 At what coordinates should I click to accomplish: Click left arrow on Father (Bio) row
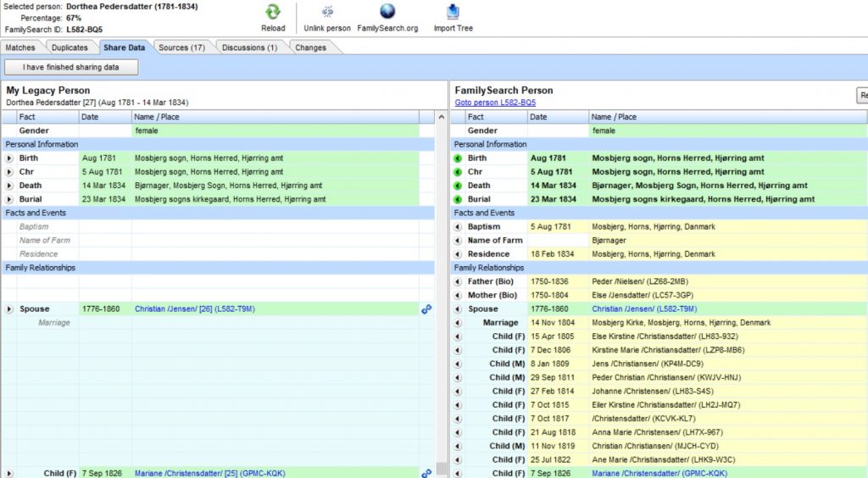(458, 281)
